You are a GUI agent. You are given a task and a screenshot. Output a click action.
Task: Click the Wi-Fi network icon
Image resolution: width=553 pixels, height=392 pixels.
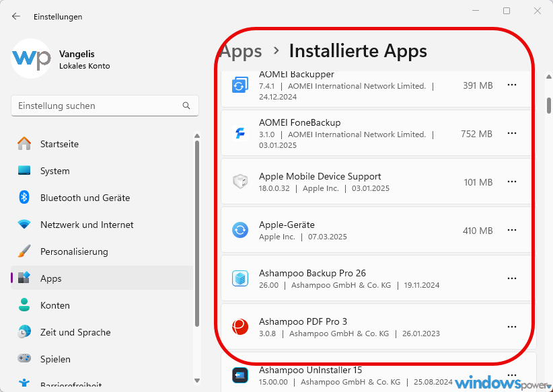coord(24,224)
